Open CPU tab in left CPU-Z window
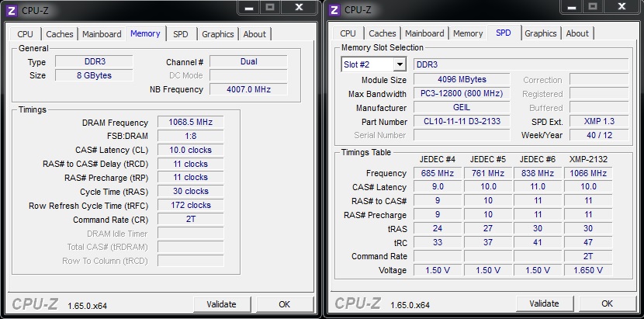644x319 pixels. [x=26, y=34]
